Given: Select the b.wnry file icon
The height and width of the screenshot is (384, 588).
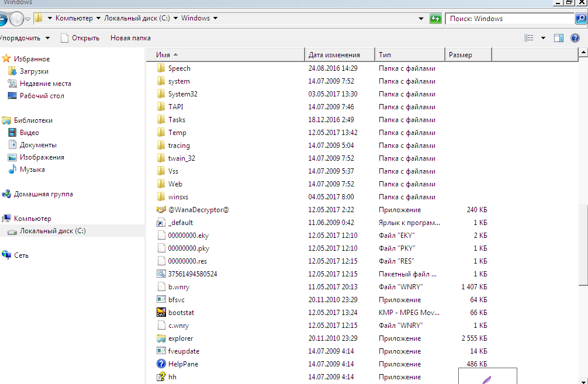Looking at the screenshot, I should click(x=161, y=286).
